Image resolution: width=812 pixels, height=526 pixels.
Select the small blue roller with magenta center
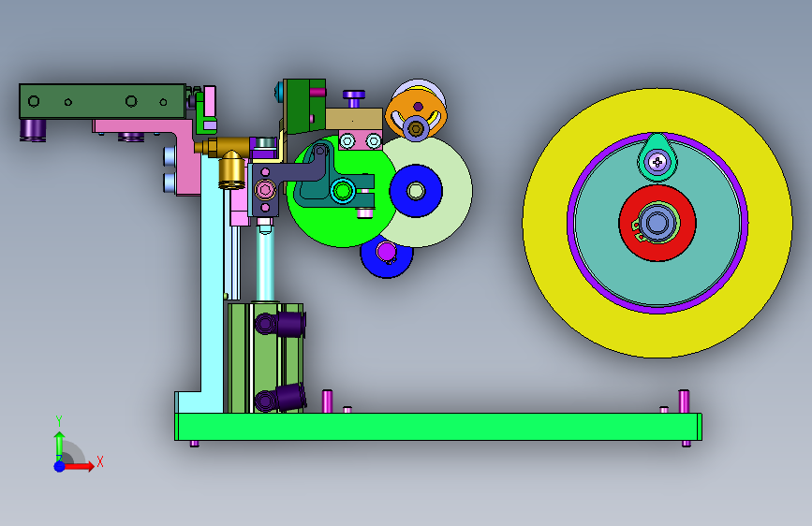pyautogui.click(x=386, y=253)
